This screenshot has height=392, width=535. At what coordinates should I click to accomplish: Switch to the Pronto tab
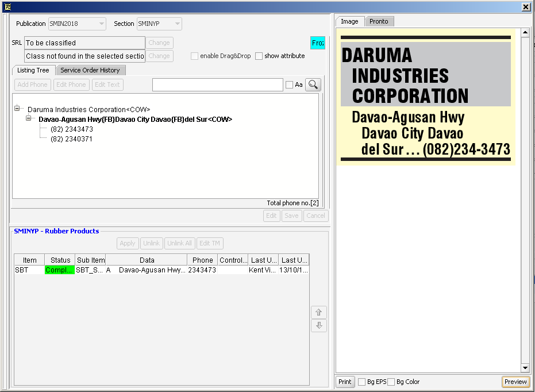pos(379,21)
